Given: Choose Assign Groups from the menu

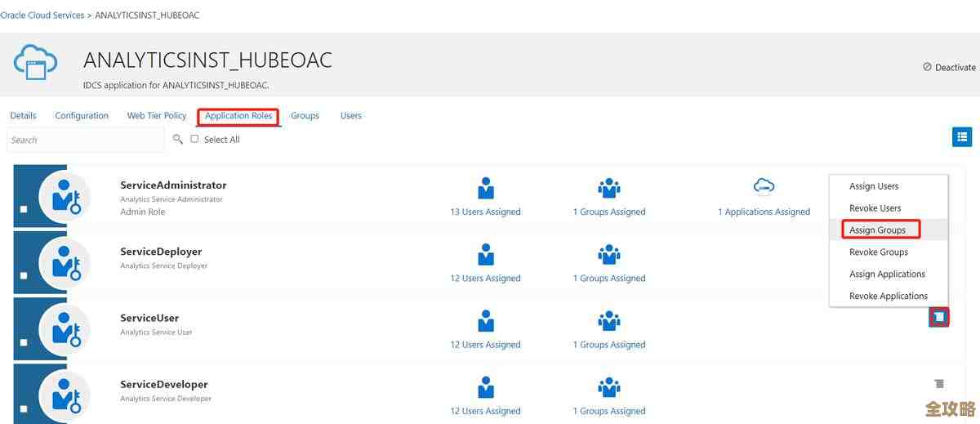Looking at the screenshot, I should pyautogui.click(x=877, y=230).
